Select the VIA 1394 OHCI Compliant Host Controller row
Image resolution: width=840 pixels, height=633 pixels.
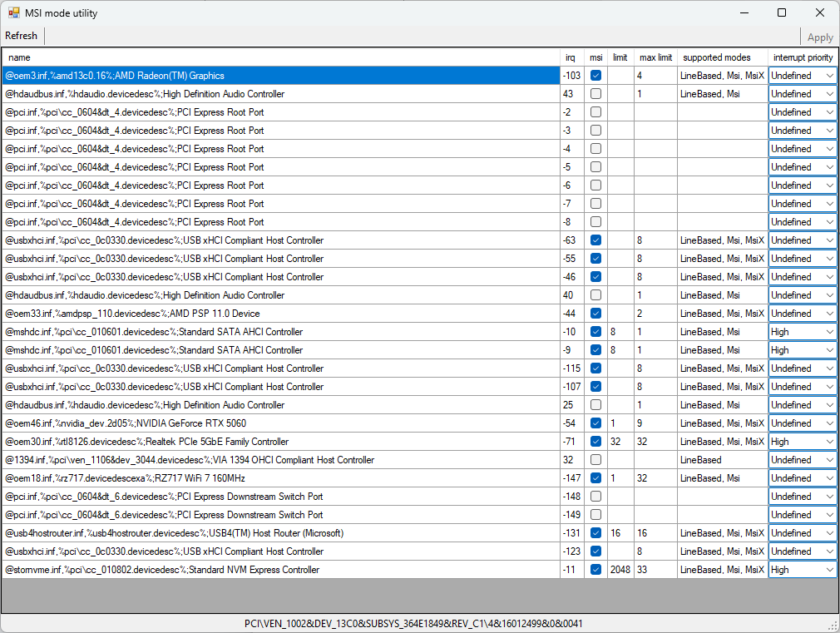pyautogui.click(x=281, y=460)
